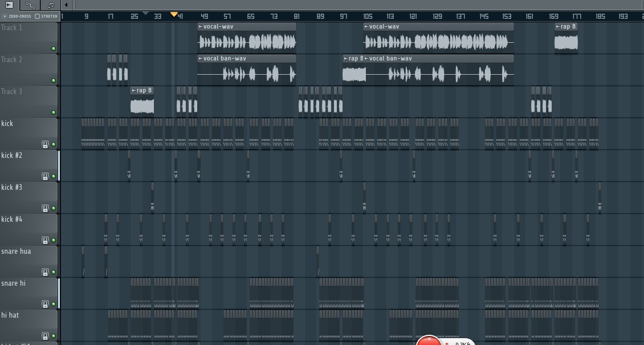Screen dimensions: 644x345
Task: Click the lock icon on snare hua
Action: pyautogui.click(x=45, y=272)
